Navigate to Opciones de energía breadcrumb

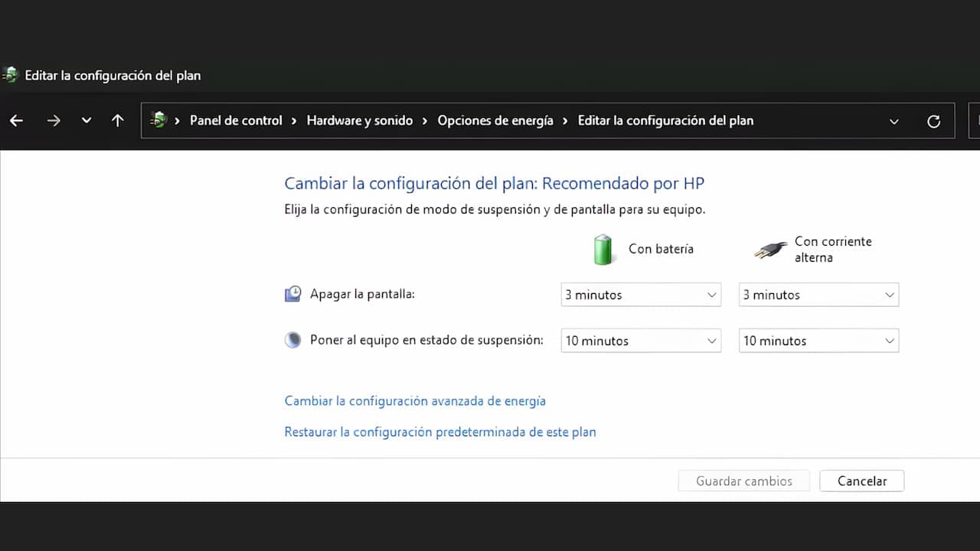pos(495,121)
